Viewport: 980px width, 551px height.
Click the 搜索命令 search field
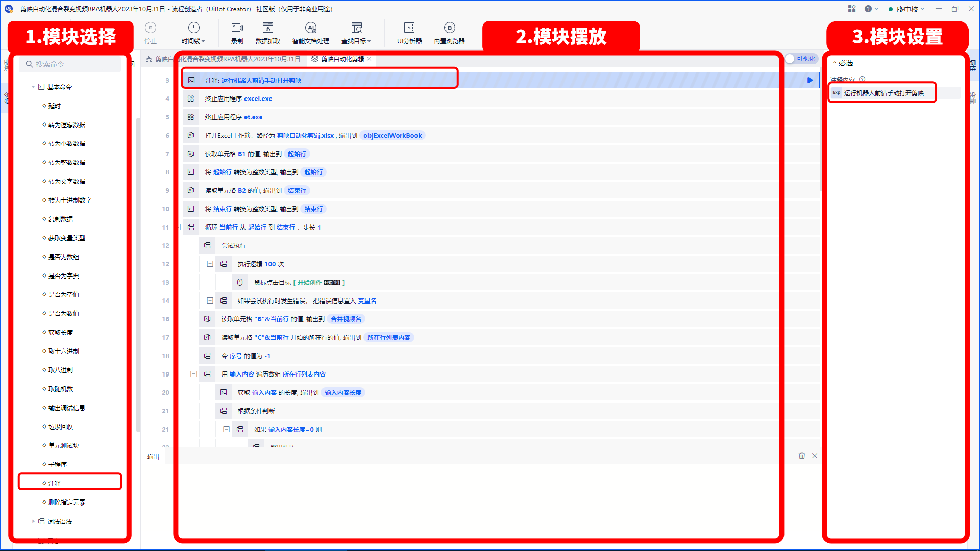click(70, 64)
